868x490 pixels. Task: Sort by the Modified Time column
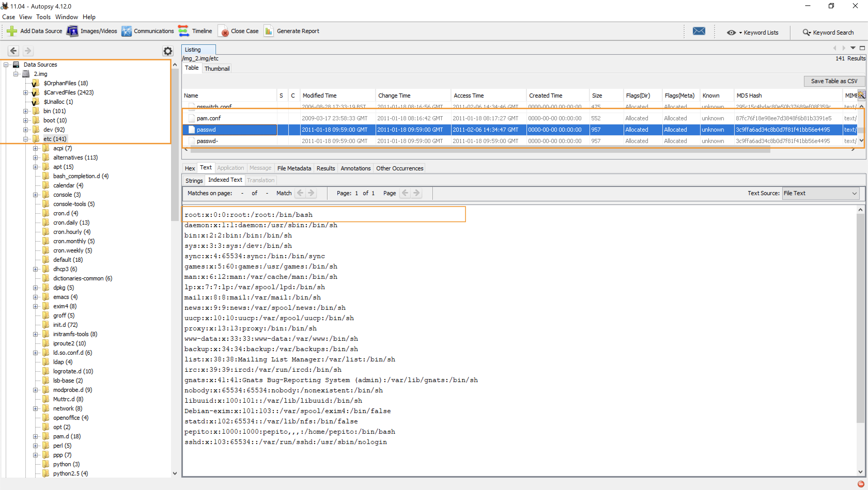(338, 95)
